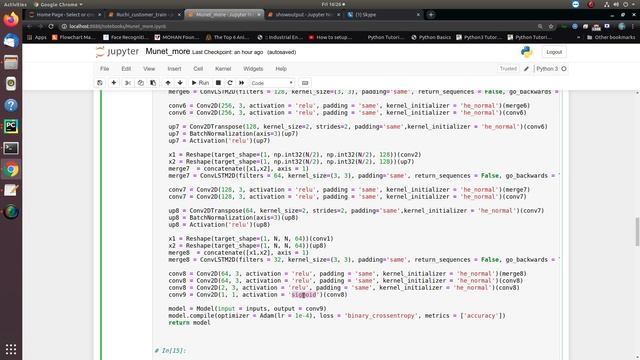This screenshot has height=360, width=640.
Task: Open the Edit menu
Action: click(126, 69)
